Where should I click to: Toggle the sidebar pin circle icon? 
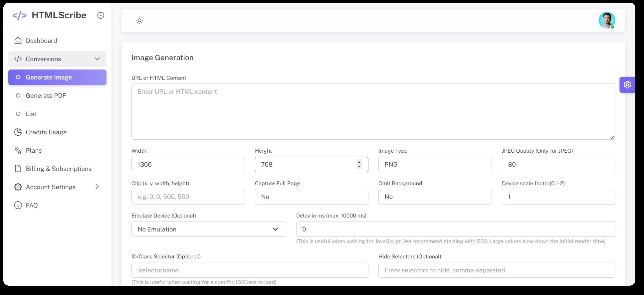pos(101,15)
